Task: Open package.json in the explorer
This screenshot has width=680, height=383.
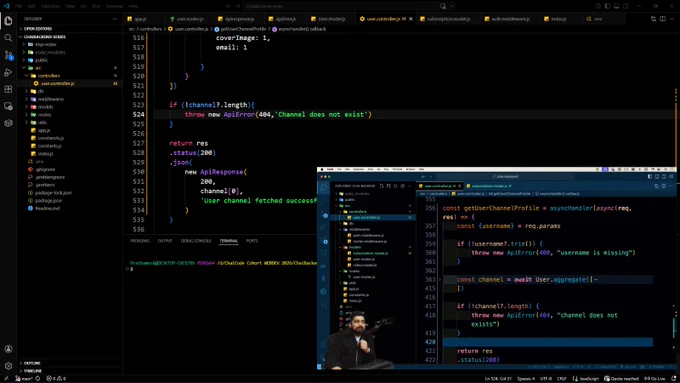Action: tap(69, 200)
